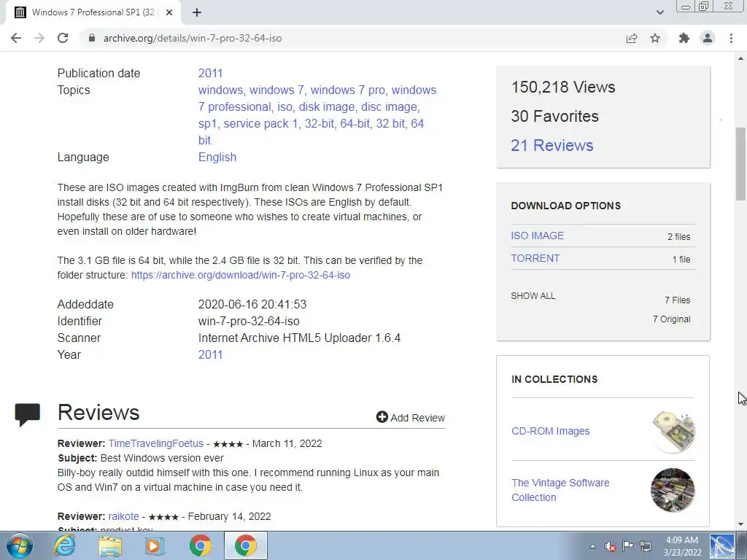Open the 'service pack 1' topic link
Screen dimensions: 747x560
click(260, 124)
